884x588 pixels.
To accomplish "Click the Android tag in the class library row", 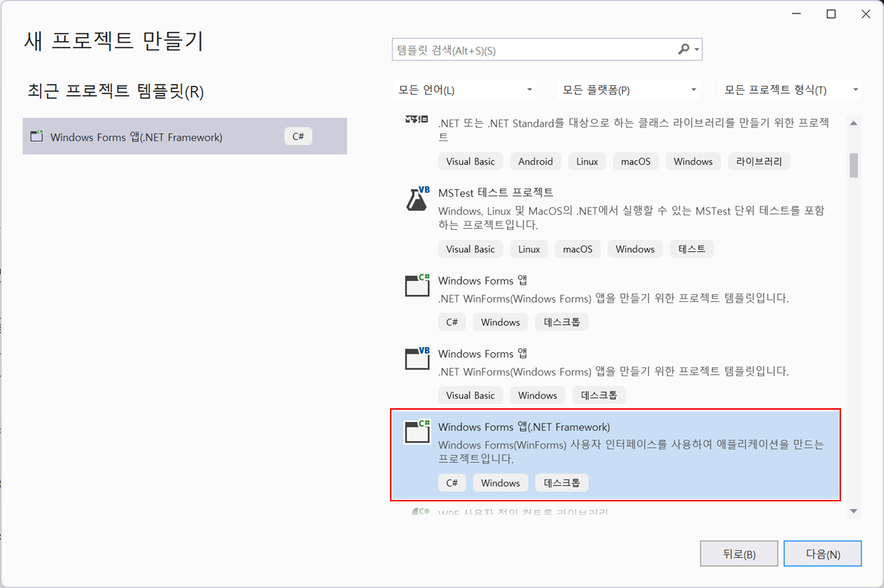I will tap(535, 162).
